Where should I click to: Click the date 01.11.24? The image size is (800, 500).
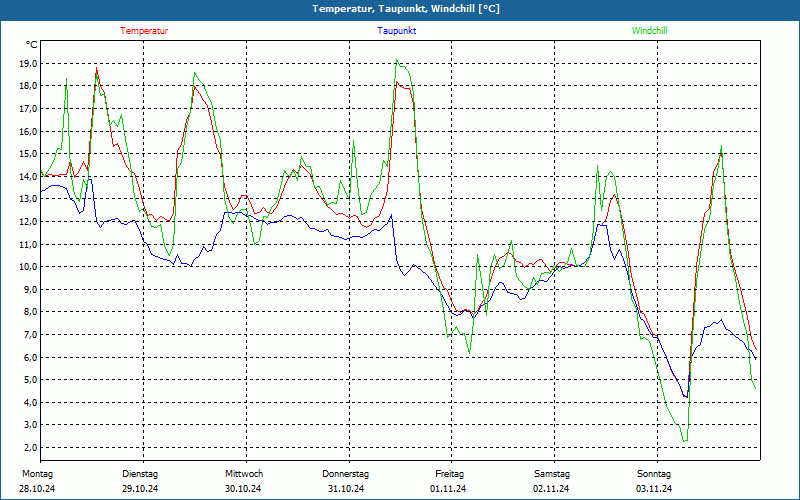click(448, 489)
